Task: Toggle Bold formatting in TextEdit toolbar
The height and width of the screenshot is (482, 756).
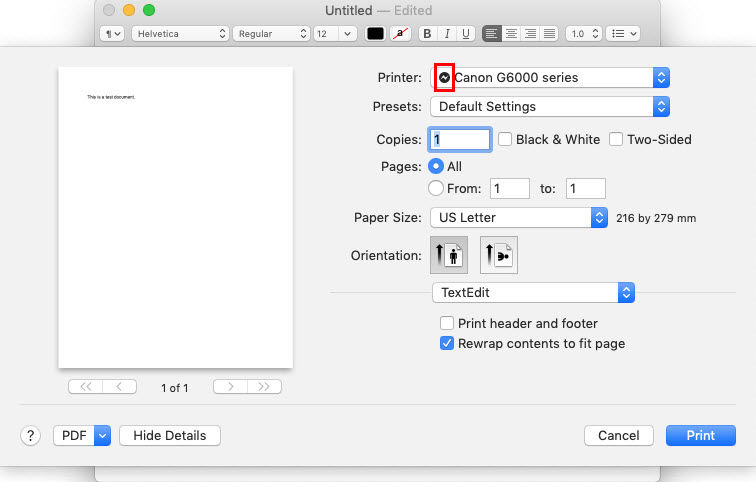Action: point(427,34)
